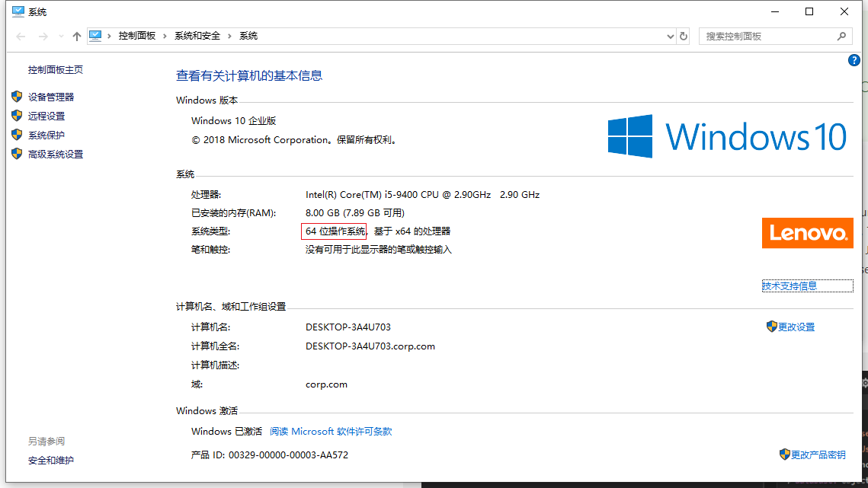
Task: Click the domain value corp.com
Action: point(327,384)
